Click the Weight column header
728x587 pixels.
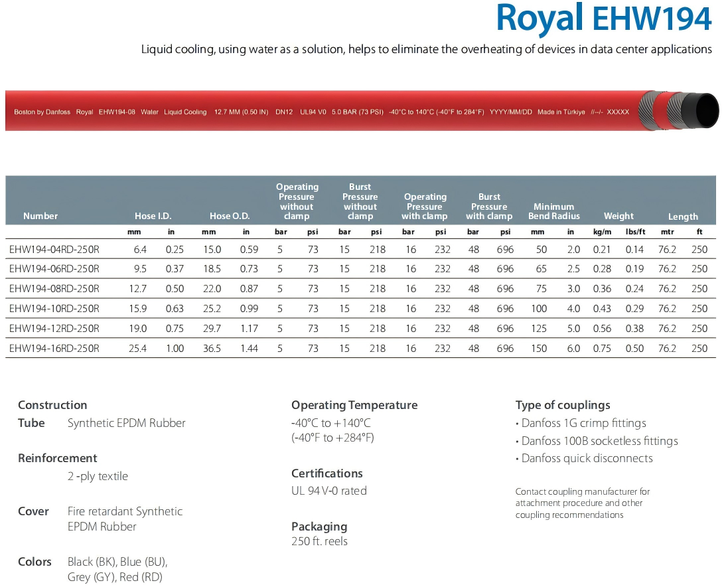[x=619, y=216]
